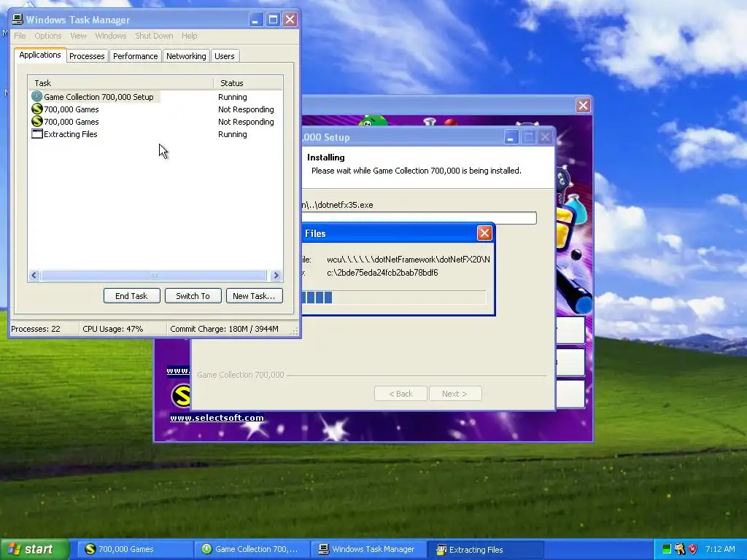Screen dimensions: 747x560
Task: Maximize the Windows Task Manager window
Action: point(273,20)
